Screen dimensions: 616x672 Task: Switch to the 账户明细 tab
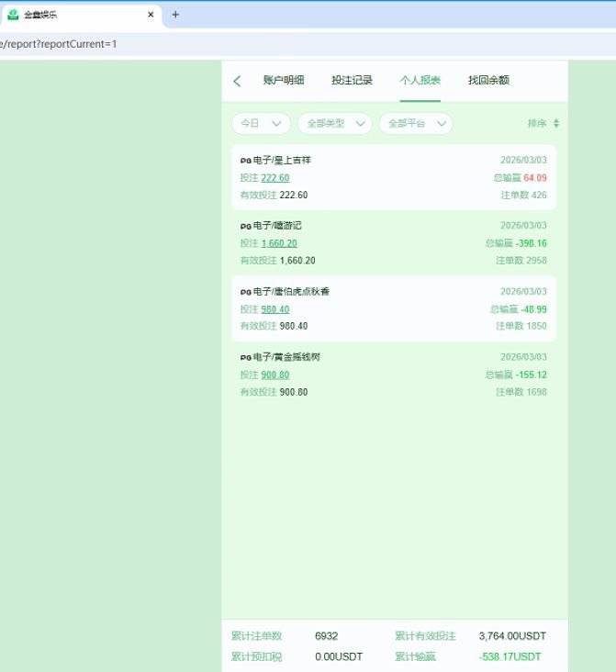coord(284,80)
